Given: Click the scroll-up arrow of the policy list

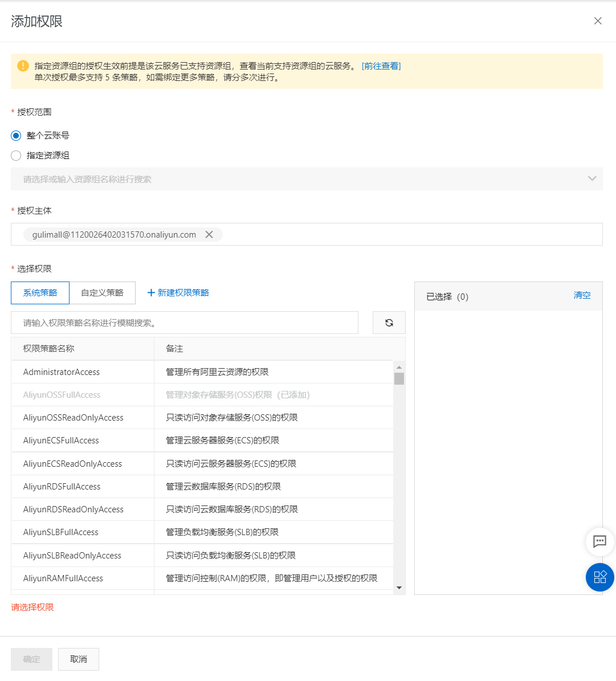Looking at the screenshot, I should tap(399, 368).
